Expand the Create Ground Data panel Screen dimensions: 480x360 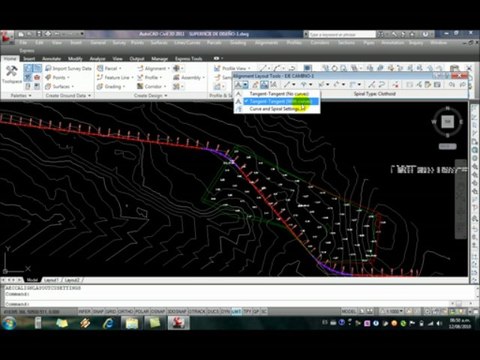tap(68, 96)
